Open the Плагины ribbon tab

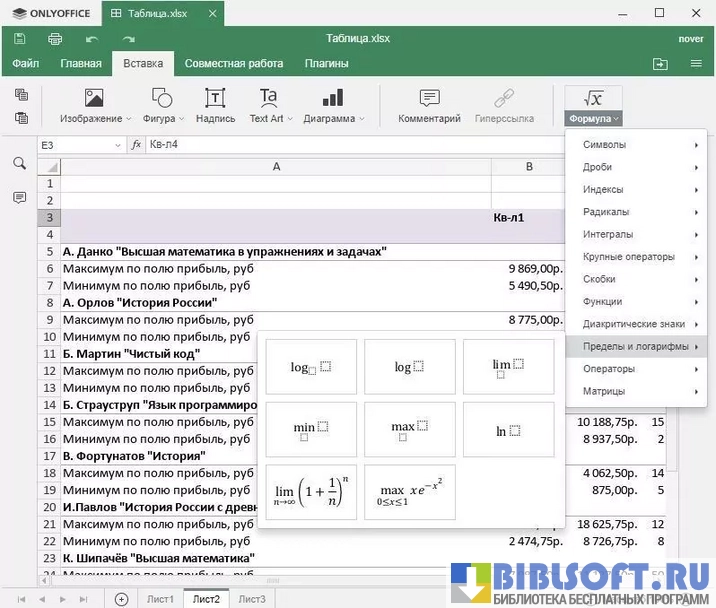pos(326,64)
